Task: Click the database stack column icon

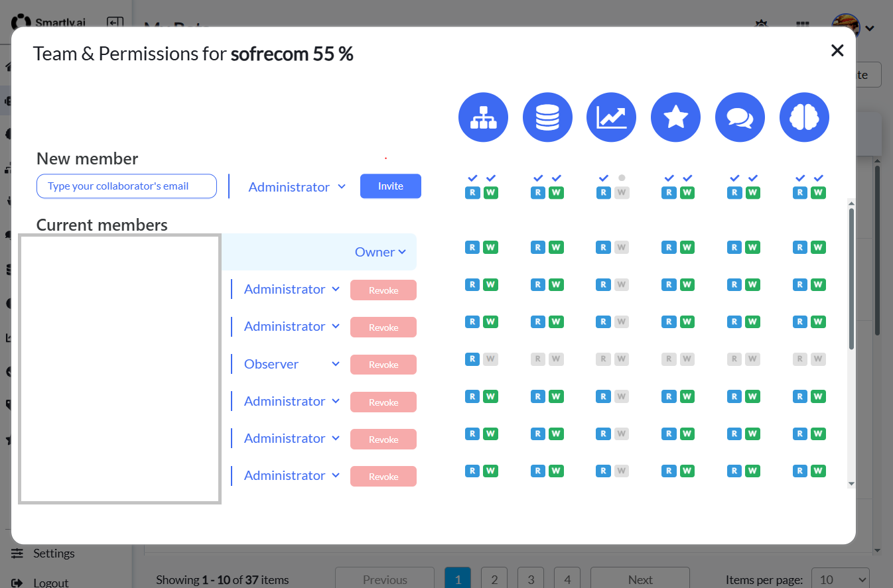Action: [x=547, y=117]
